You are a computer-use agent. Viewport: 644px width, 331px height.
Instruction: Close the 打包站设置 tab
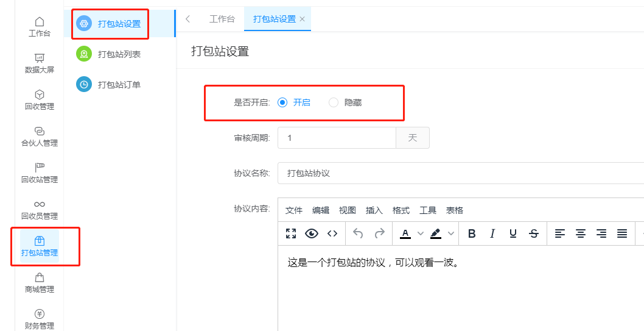tap(303, 19)
